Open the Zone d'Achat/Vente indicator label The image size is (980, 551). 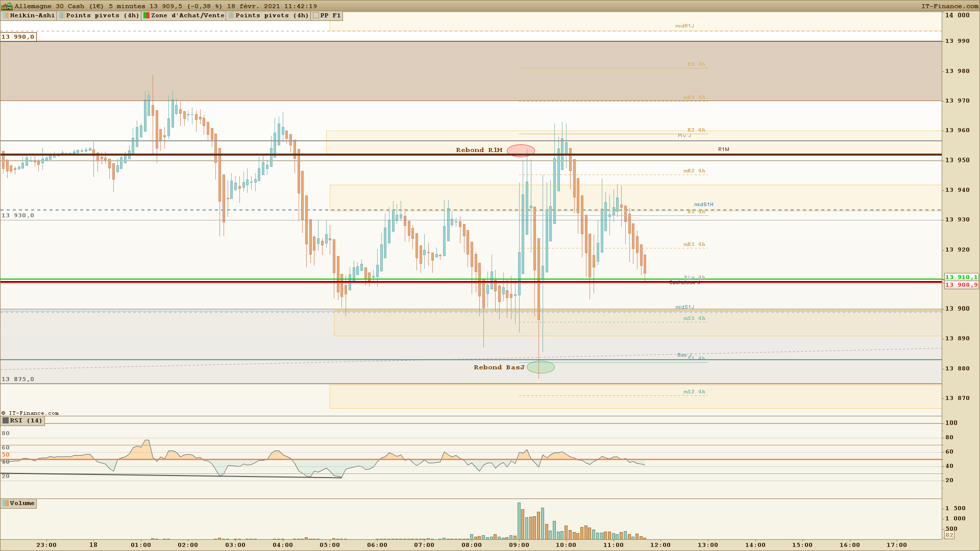187,16
